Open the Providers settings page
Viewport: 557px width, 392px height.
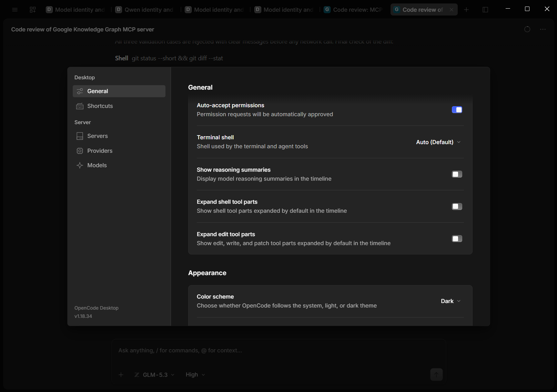pyautogui.click(x=119, y=151)
